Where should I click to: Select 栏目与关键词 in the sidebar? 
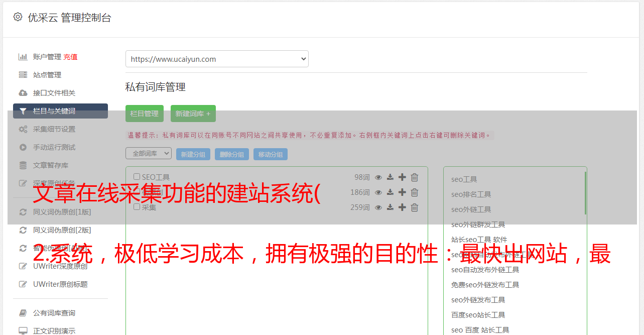[x=60, y=111]
